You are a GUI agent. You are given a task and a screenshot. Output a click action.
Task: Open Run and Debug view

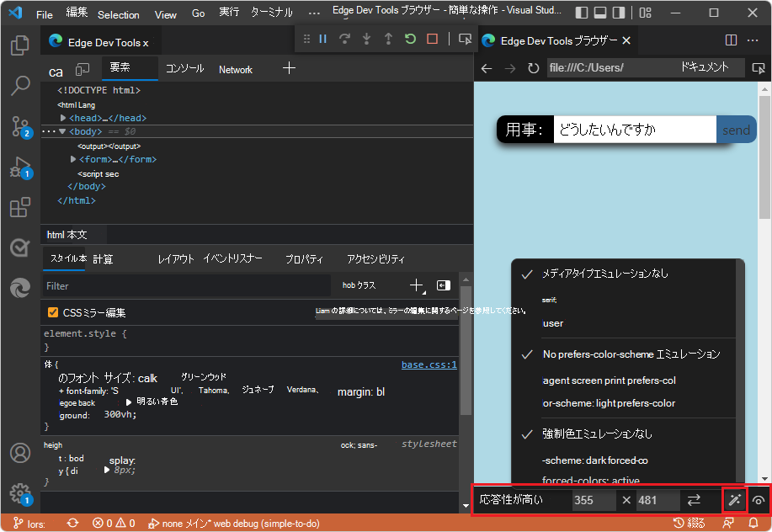pos(19,168)
